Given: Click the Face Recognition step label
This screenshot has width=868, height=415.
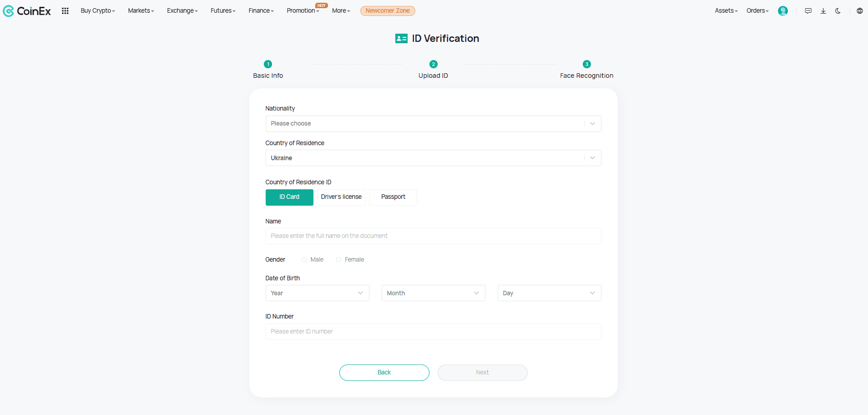Looking at the screenshot, I should tap(587, 76).
